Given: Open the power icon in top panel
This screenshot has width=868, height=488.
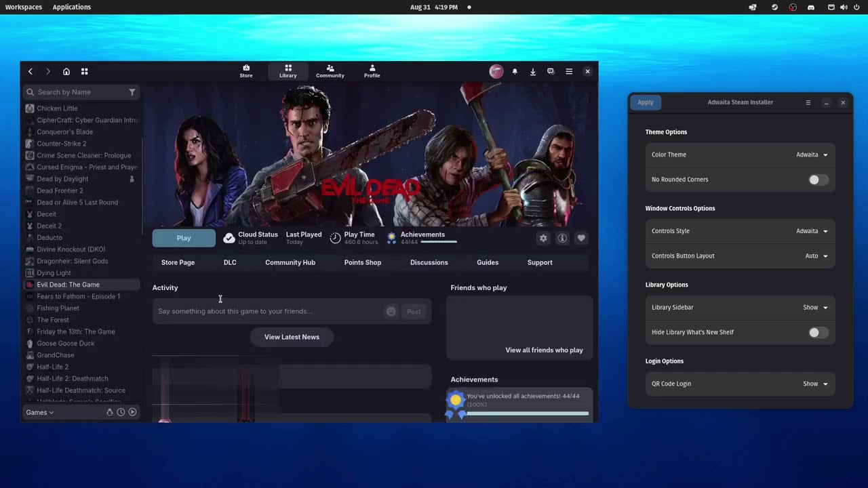Looking at the screenshot, I should pyautogui.click(x=856, y=7).
